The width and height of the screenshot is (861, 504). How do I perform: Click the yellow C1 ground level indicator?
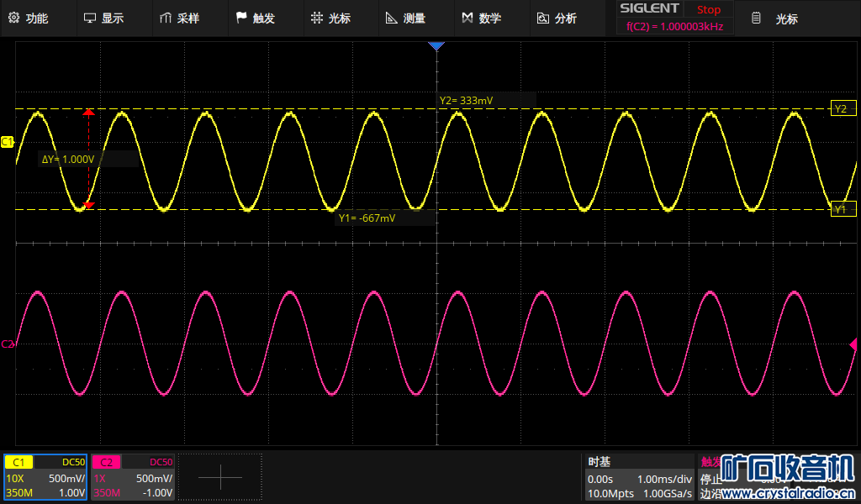(x=8, y=142)
